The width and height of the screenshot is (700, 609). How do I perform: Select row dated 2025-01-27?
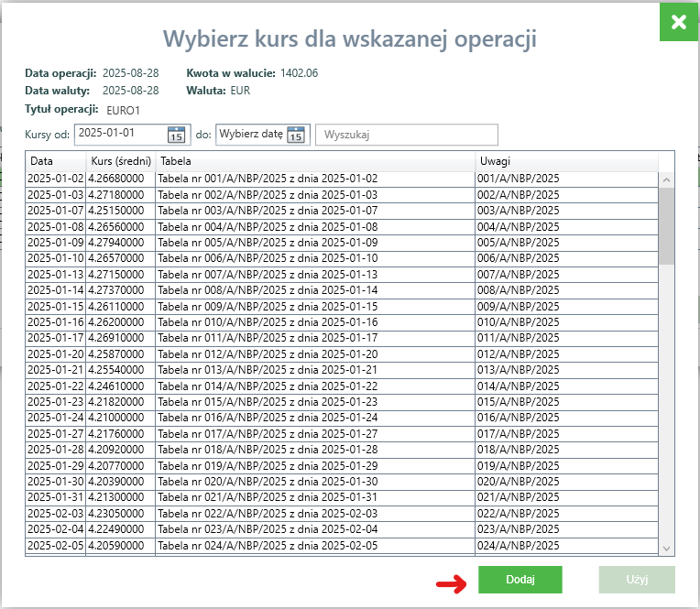point(342,434)
